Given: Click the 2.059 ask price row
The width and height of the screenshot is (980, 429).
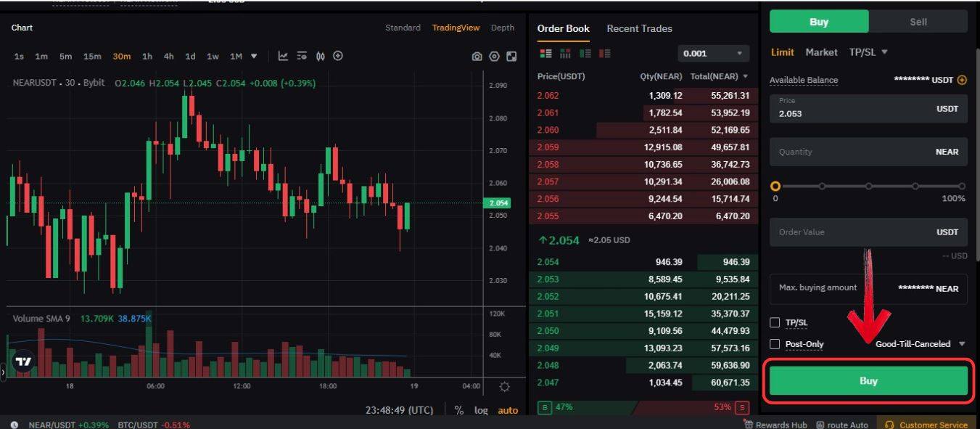Looking at the screenshot, I should pos(644,147).
